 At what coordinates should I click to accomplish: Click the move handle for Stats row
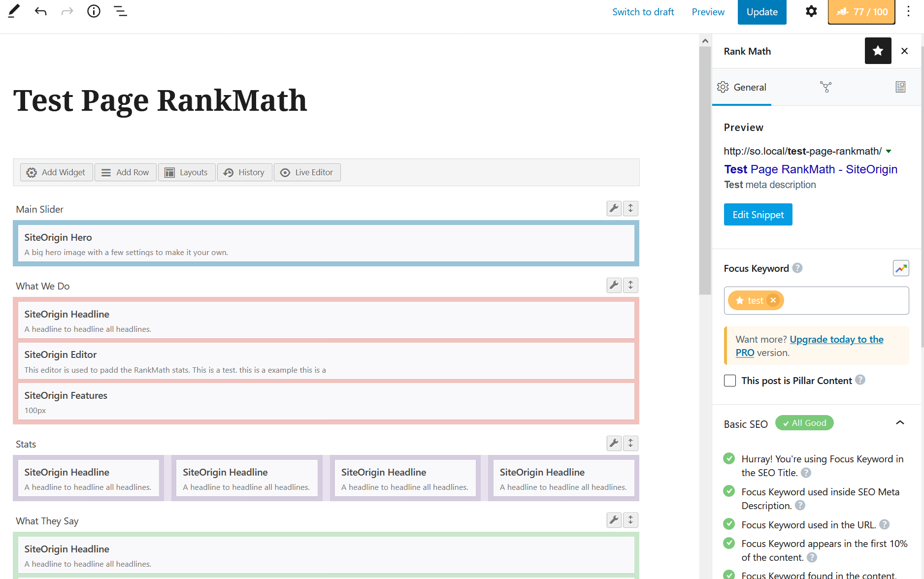click(630, 444)
